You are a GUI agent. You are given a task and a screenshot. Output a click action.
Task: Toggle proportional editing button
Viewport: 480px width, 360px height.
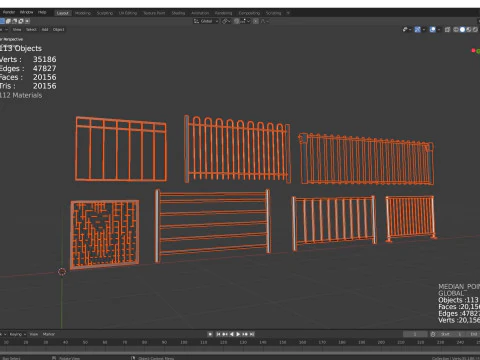click(256, 21)
